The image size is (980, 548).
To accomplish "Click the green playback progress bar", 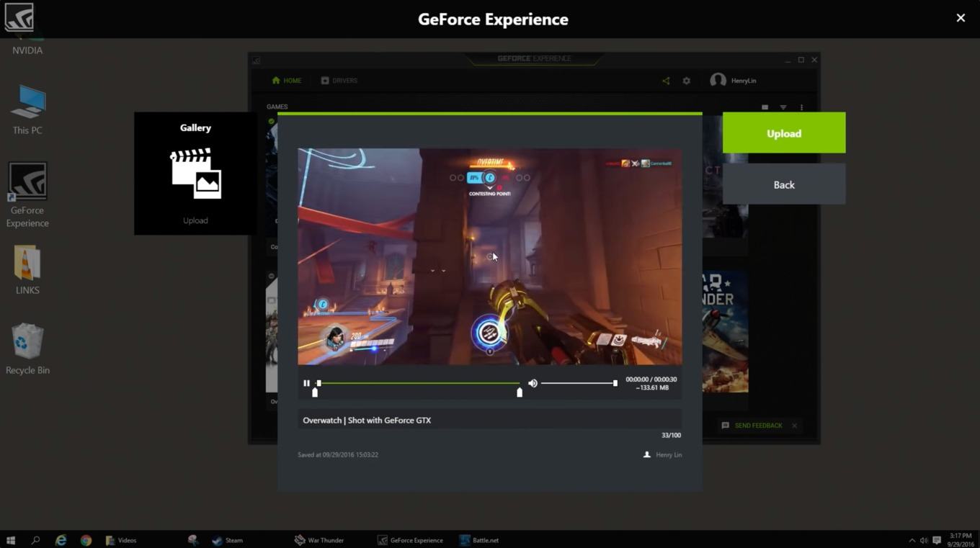I will click(418, 383).
